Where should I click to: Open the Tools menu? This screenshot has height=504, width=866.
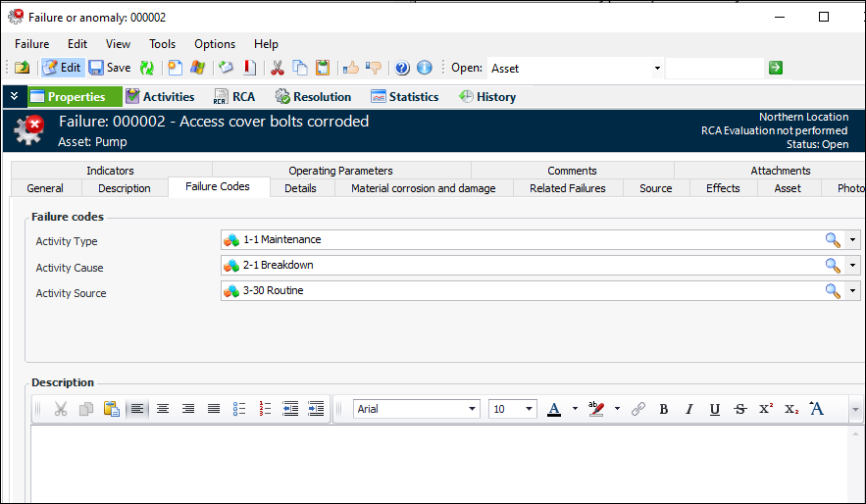162,43
